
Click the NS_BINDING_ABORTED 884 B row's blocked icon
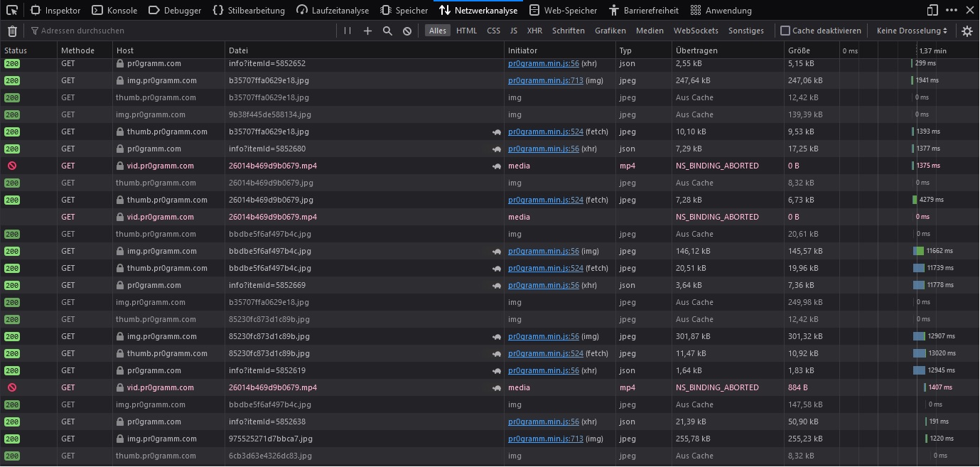(12, 387)
